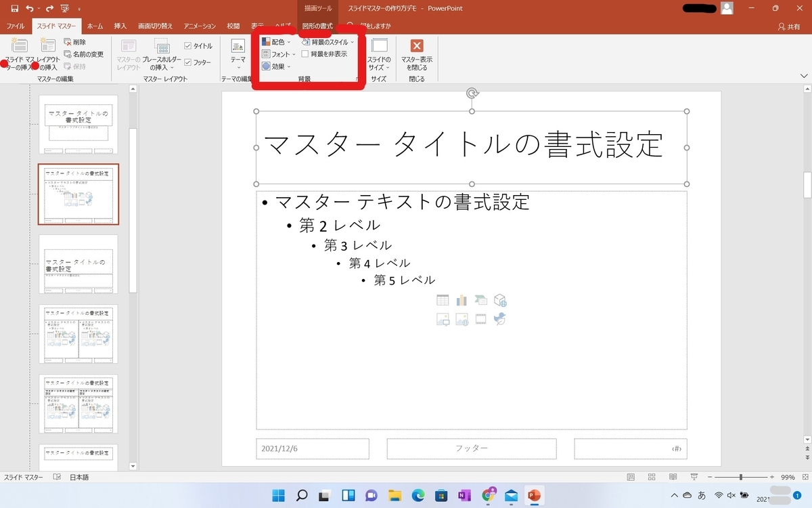Viewport: 812px width, 508px height.
Task: Open the Insert Placeholder (プレースホルダーの挿入) menu
Action: (162, 54)
